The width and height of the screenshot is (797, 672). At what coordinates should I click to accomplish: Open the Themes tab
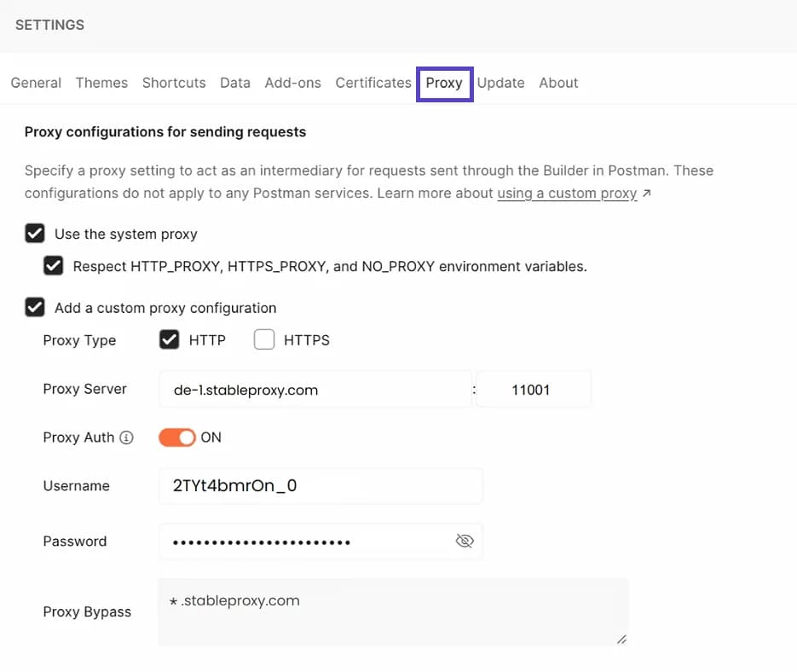coord(101,83)
